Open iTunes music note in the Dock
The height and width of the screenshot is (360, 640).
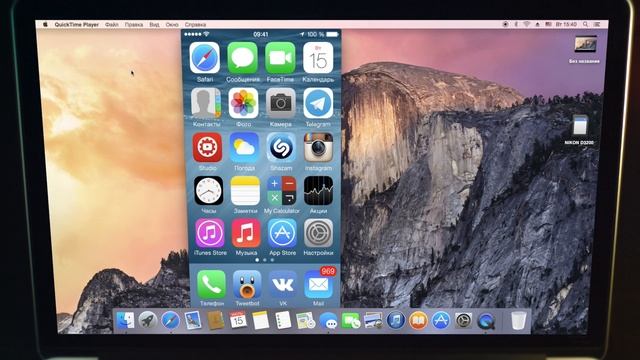coord(396,320)
